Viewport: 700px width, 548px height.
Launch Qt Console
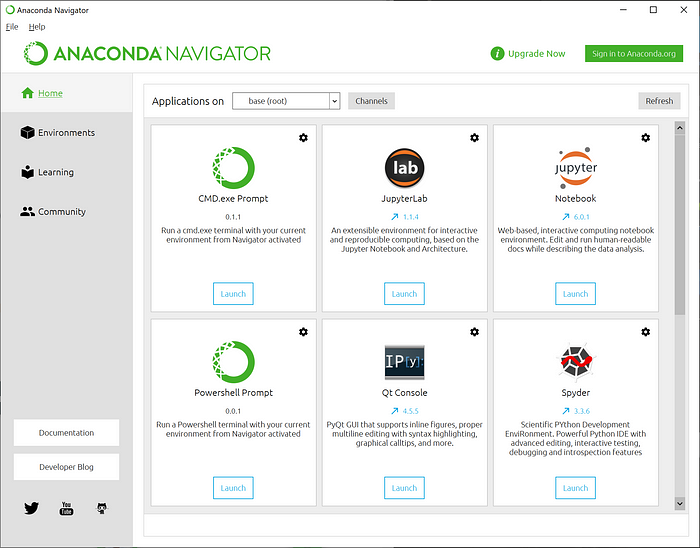tap(404, 488)
